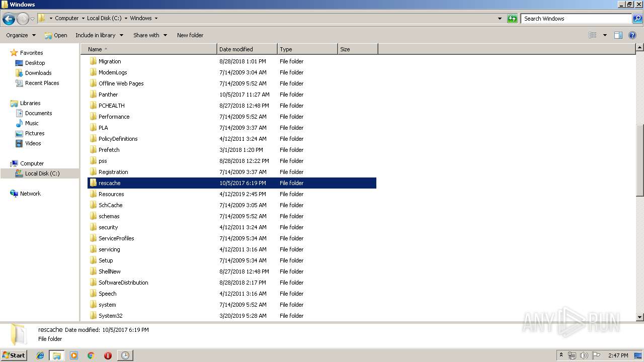Open Recent Places in Favorites
644x362 pixels.
click(42, 83)
